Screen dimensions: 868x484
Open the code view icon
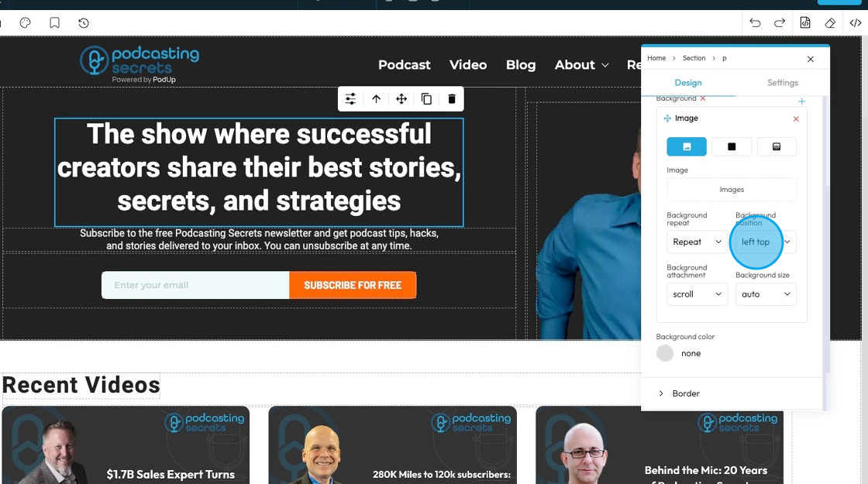pos(856,22)
